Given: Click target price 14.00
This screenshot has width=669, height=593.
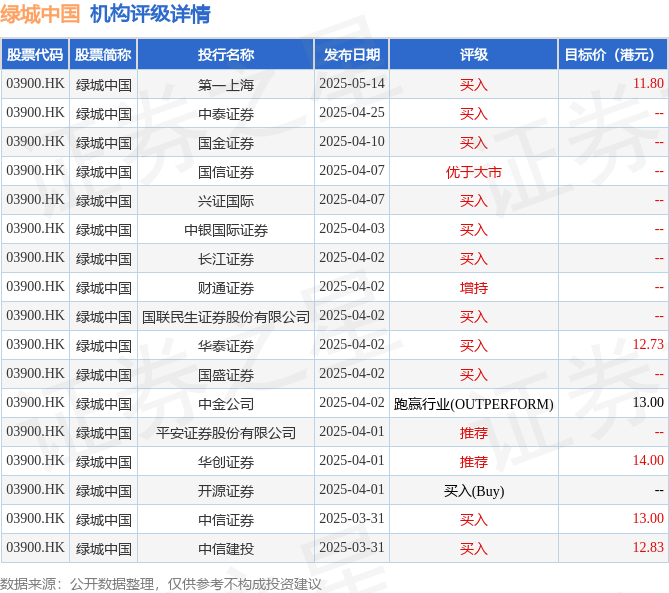Looking at the screenshot, I should pos(648,460).
